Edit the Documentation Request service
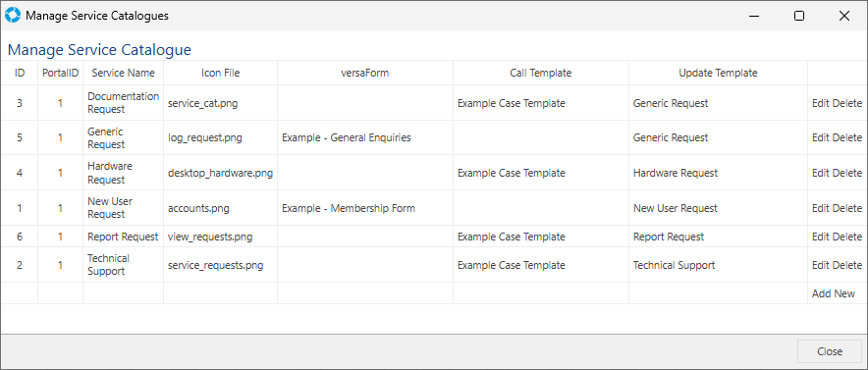868x370 pixels. [821, 103]
